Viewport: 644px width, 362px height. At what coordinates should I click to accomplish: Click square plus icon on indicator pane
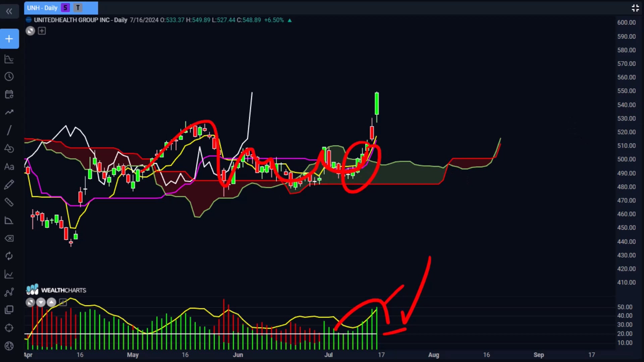(x=63, y=303)
